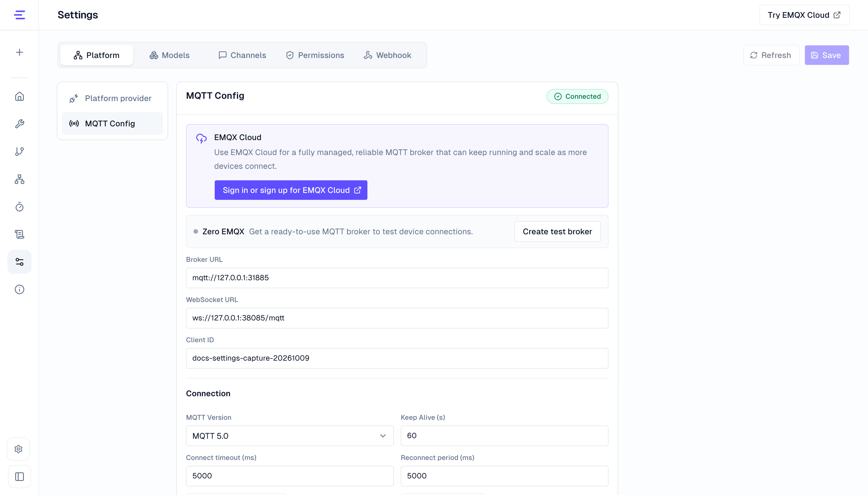Click the Save button
Viewport: 868px width, 495px height.
pyautogui.click(x=827, y=55)
